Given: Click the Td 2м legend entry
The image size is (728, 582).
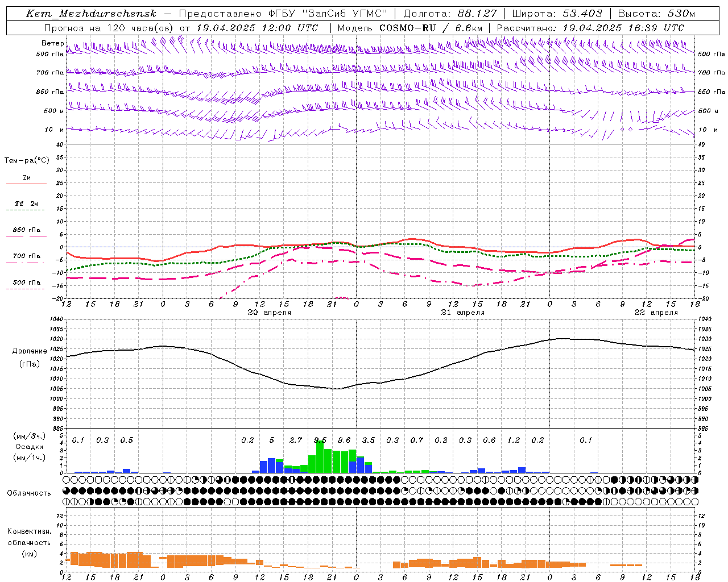Looking at the screenshot, I should pos(26,203).
